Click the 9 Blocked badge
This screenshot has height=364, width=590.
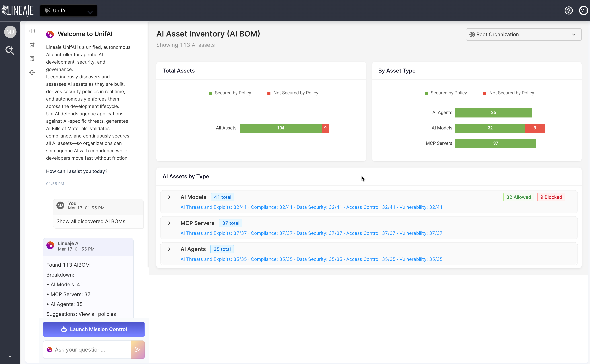click(x=551, y=197)
